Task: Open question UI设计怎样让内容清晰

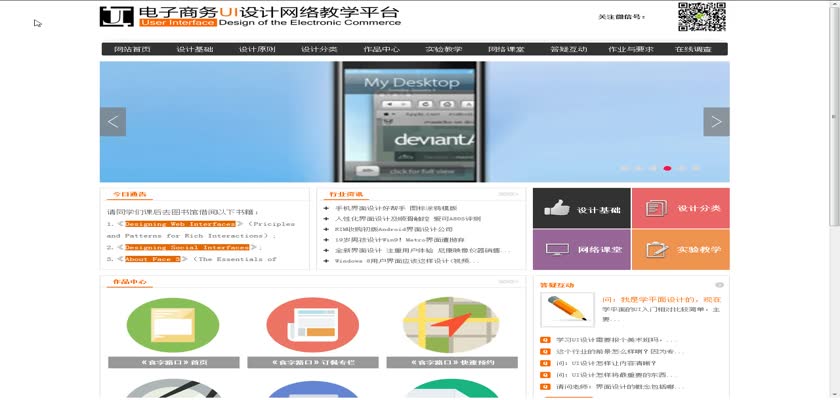Action: (606, 364)
